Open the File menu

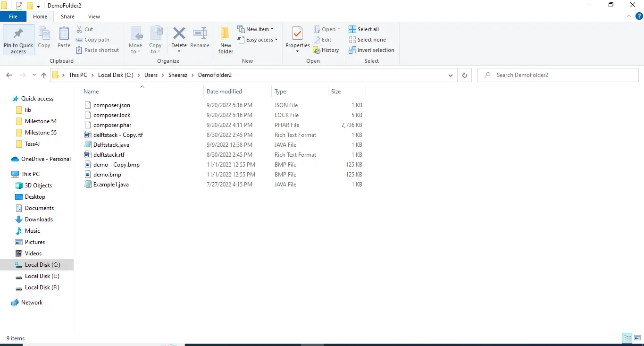coord(13,17)
